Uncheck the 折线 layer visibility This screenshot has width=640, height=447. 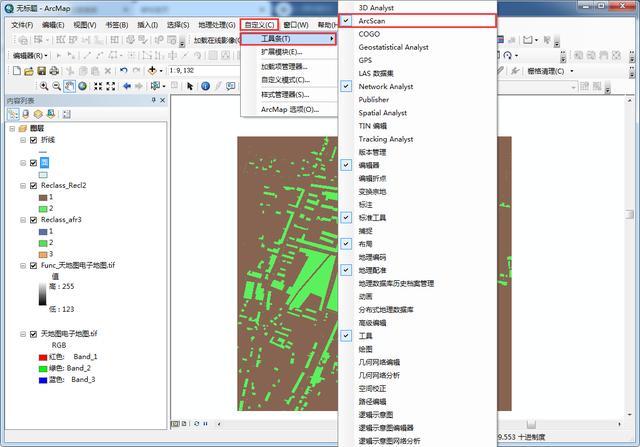pos(33,140)
